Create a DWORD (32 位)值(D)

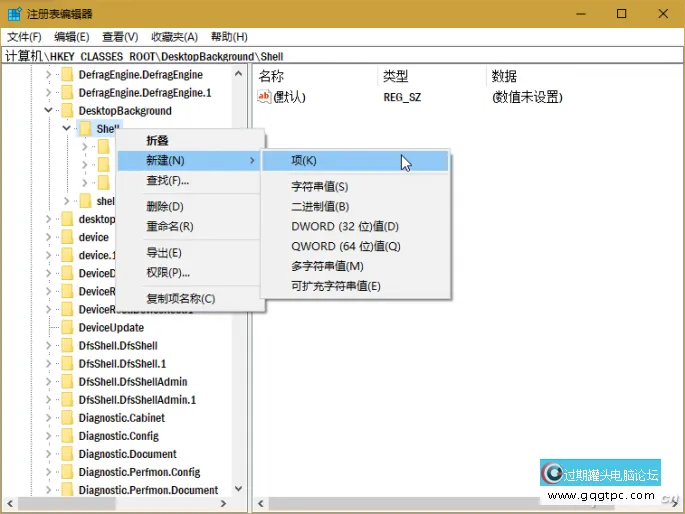pos(355,227)
